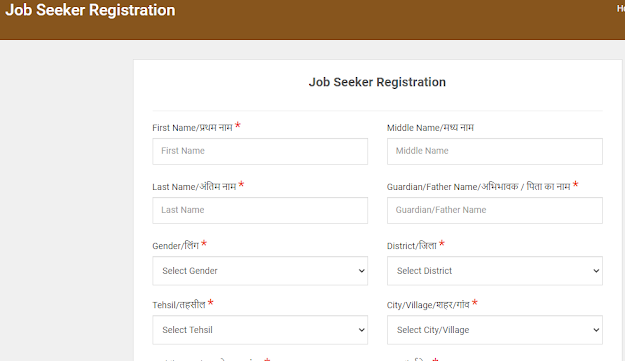Image resolution: width=625 pixels, height=361 pixels.
Task: Click the City/Village label text
Action: (428, 304)
